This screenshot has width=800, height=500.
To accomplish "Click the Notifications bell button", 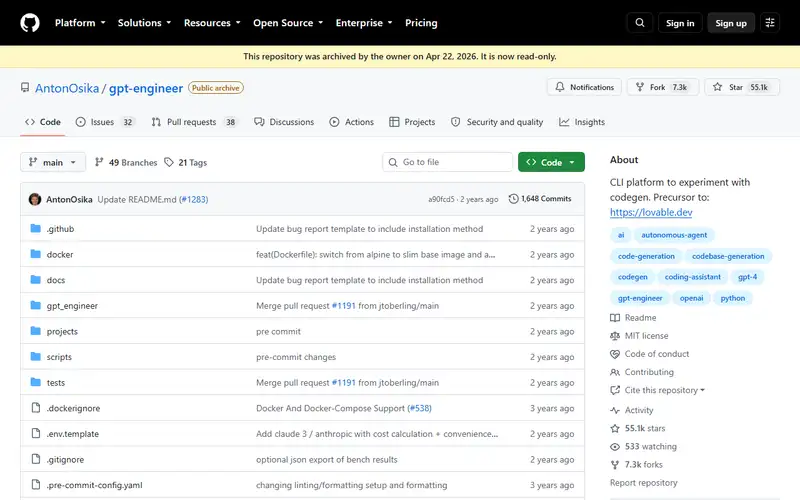I will 584,87.
